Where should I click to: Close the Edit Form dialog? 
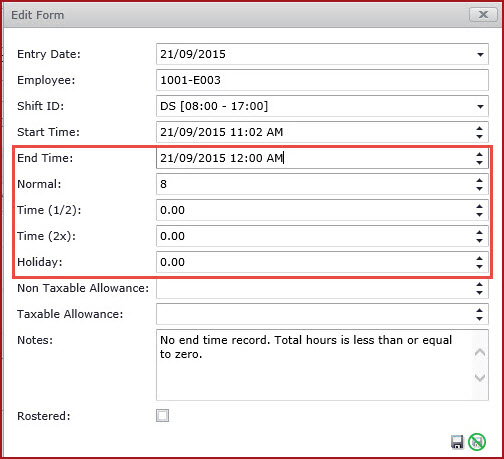tap(483, 15)
